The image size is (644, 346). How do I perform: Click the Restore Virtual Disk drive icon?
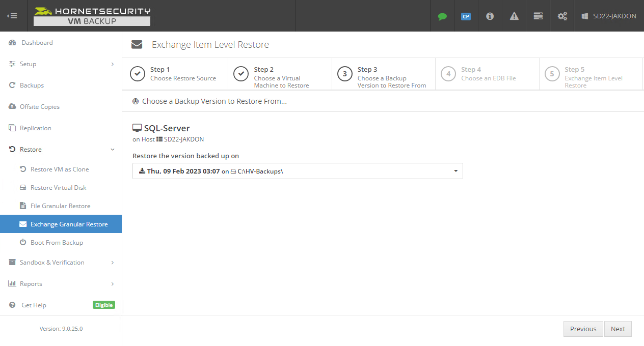coord(22,188)
